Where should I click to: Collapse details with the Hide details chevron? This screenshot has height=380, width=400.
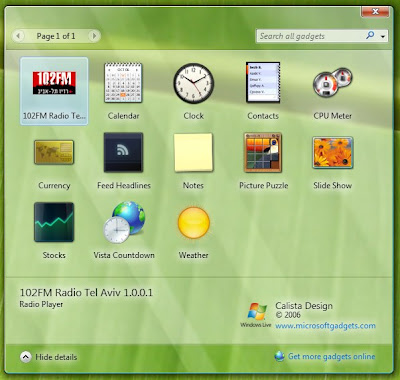tap(26, 357)
